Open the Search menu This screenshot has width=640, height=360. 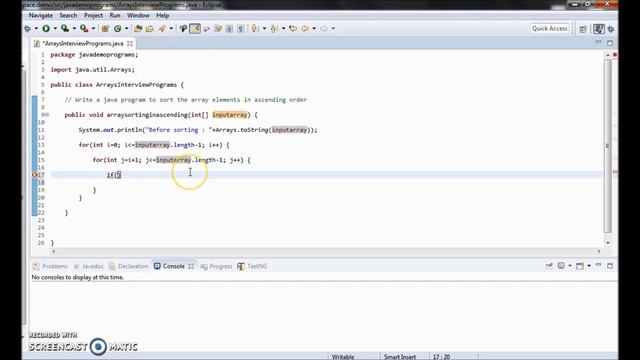pos(68,16)
